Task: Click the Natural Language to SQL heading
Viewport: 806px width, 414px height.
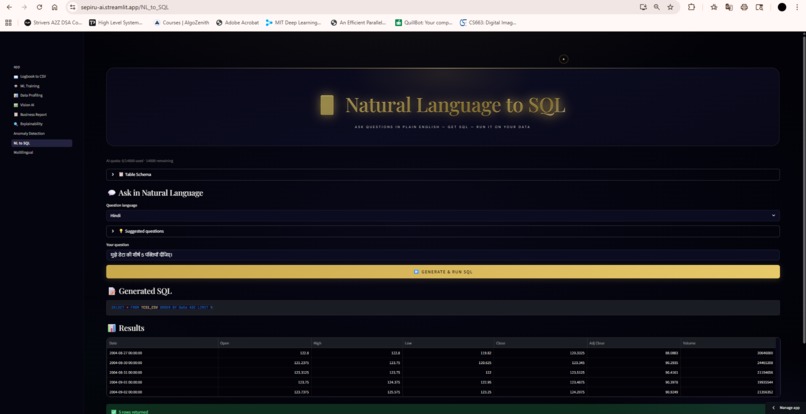Action: coord(455,105)
